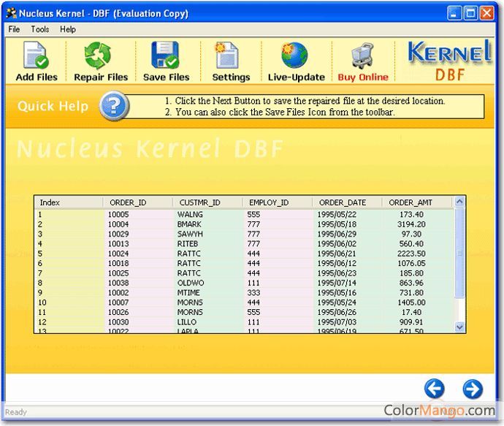This screenshot has height=426, width=504.
Task: Select customer WALNG cell
Action: [x=190, y=214]
